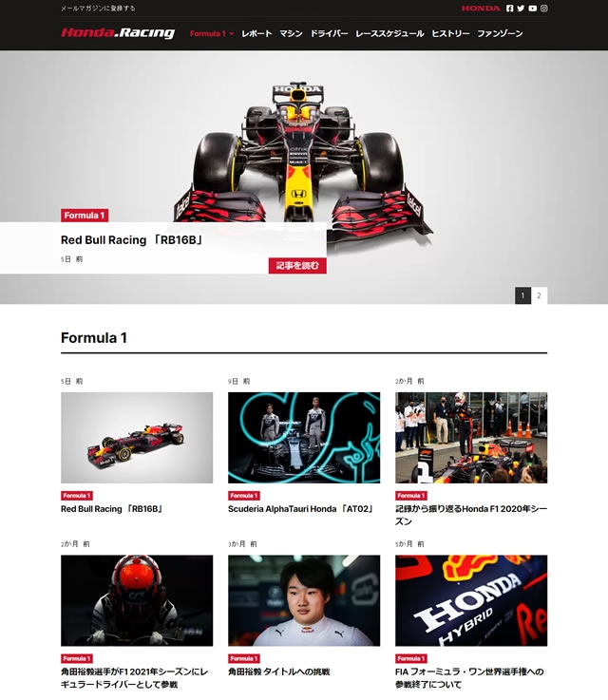The width and height of the screenshot is (608, 700).
Task: Open the ドライバー menu item
Action: pos(329,33)
